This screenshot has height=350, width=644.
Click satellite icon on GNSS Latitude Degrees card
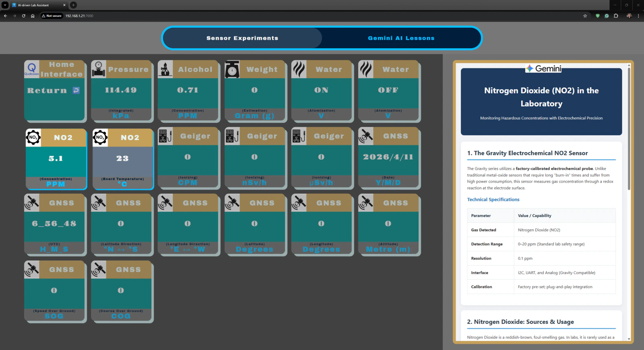click(232, 203)
